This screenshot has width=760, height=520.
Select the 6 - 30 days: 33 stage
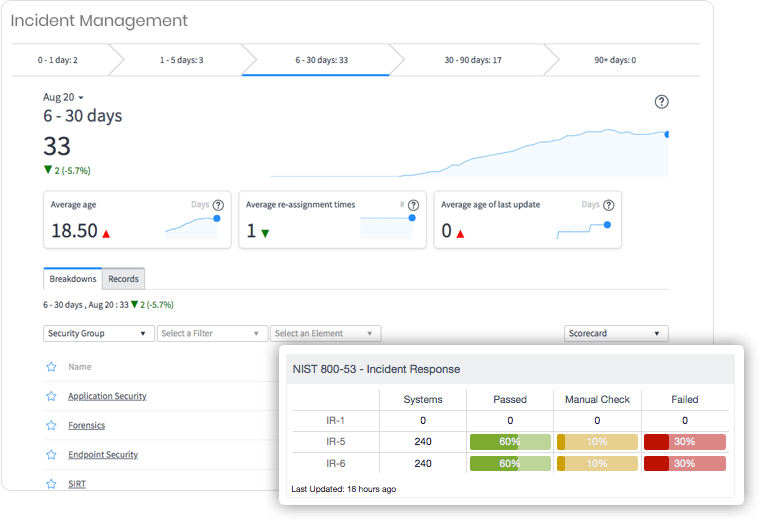[322, 60]
